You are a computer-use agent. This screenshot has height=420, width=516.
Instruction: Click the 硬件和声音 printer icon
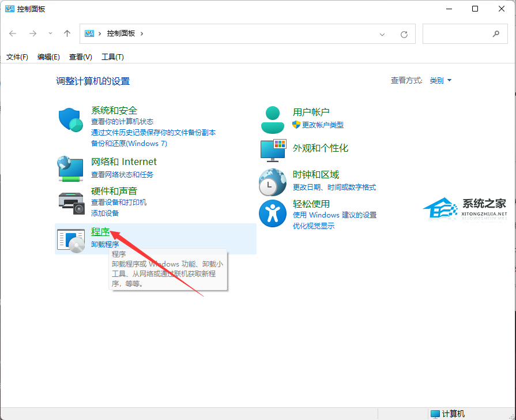tap(71, 201)
